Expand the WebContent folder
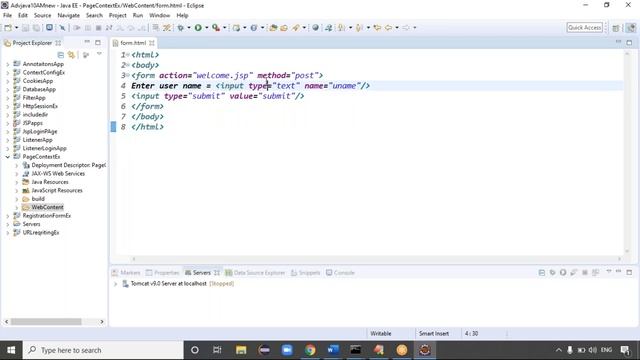Screen dimensions: 640x360 pos(17,207)
